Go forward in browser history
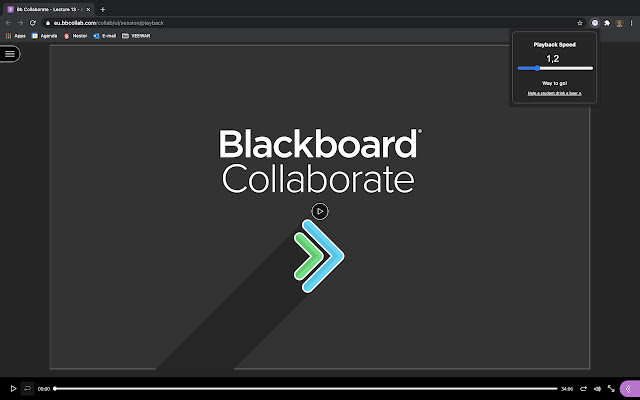Viewport: 640px width, 400px height. pos(20,23)
